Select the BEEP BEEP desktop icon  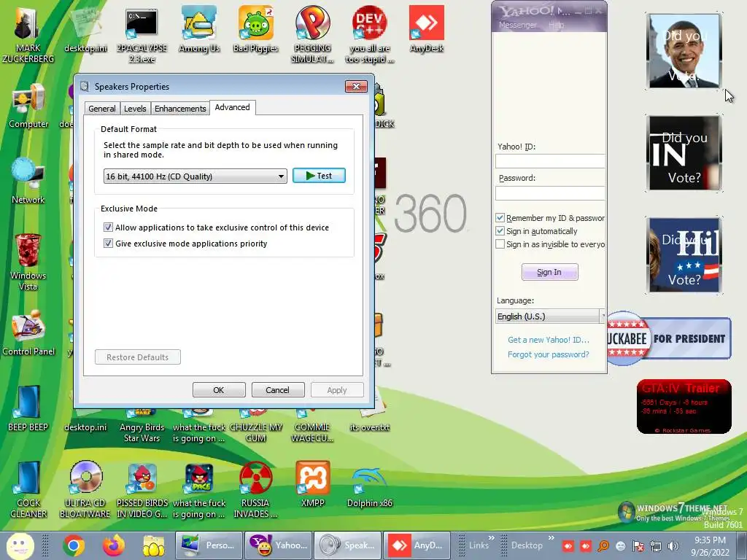point(28,408)
